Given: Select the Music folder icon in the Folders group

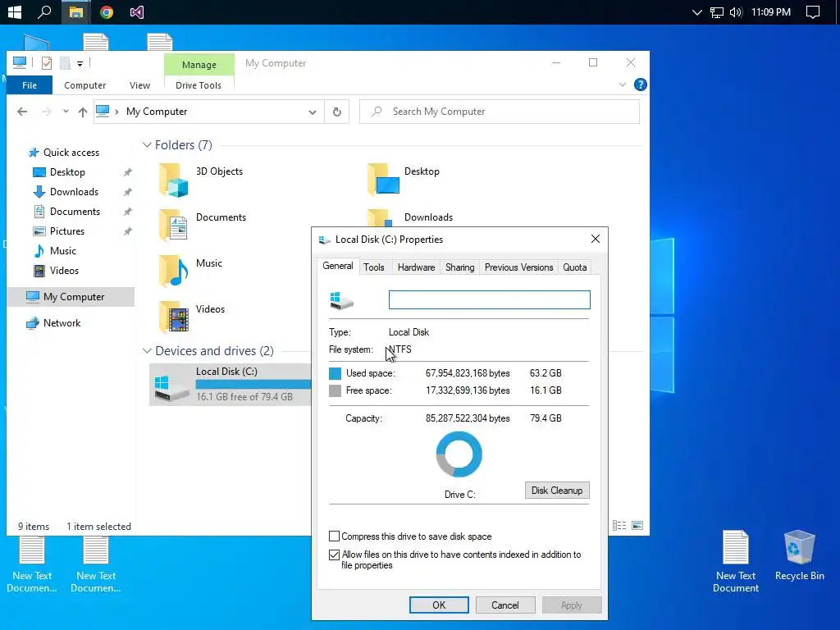Looking at the screenshot, I should coord(174,271).
